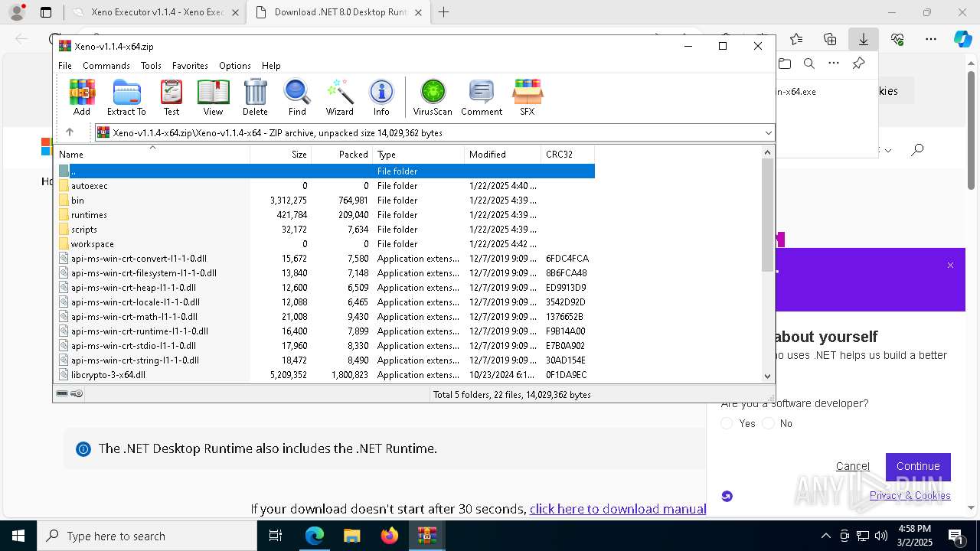Start VirusScan on the archive

(x=433, y=97)
